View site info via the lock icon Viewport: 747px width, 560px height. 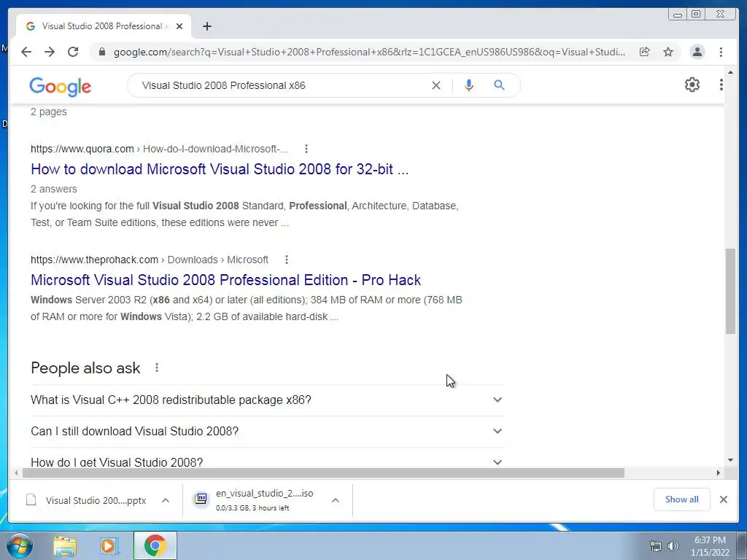(102, 52)
